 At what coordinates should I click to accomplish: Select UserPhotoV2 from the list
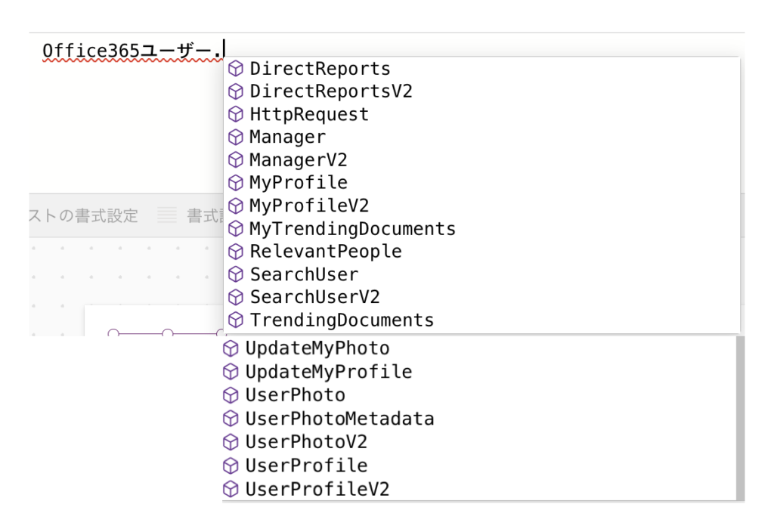tap(305, 441)
